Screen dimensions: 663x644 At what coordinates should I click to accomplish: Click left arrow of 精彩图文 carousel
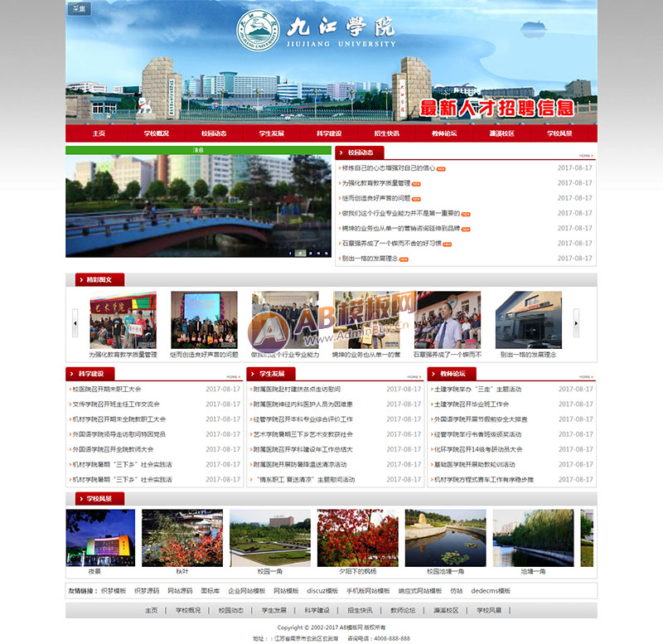(75, 323)
